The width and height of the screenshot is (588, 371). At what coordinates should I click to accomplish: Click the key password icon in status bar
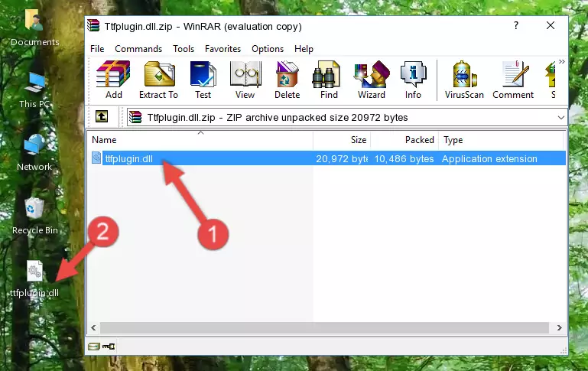(x=109, y=347)
